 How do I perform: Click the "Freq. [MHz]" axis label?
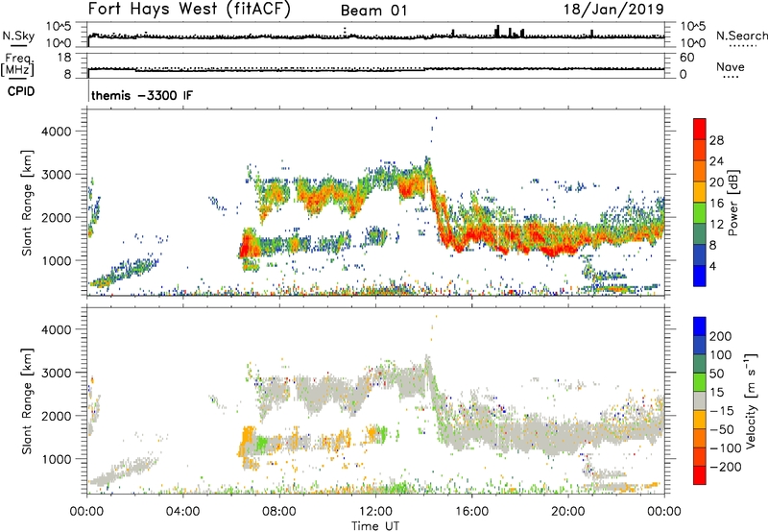pos(18,64)
